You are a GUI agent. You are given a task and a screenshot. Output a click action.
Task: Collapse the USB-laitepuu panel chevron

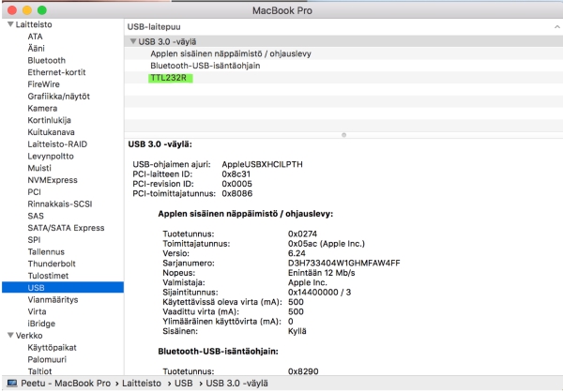tap(556, 27)
